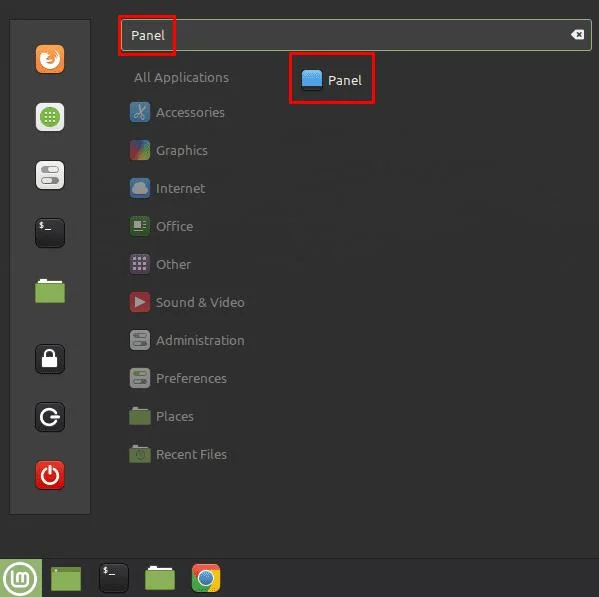Click the Logout icon in sidebar
The width and height of the screenshot is (599, 597).
(50, 417)
